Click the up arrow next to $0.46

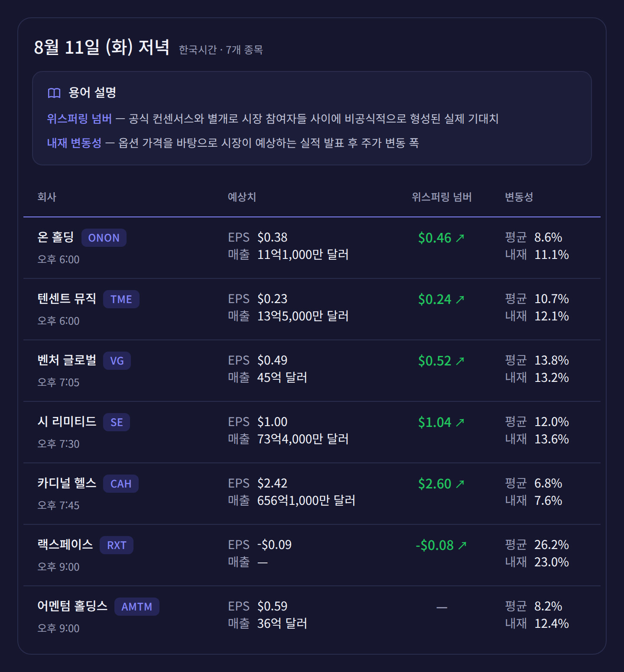(x=460, y=238)
